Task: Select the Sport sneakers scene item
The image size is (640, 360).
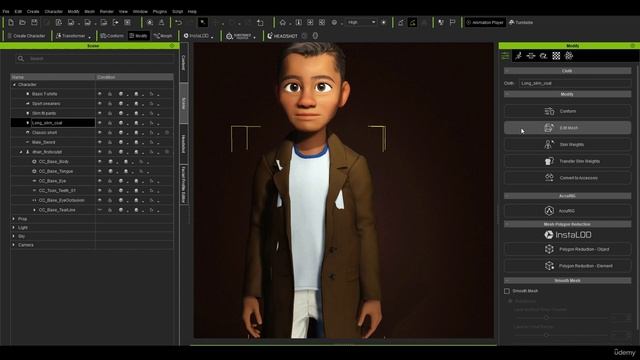Action: tap(46, 104)
